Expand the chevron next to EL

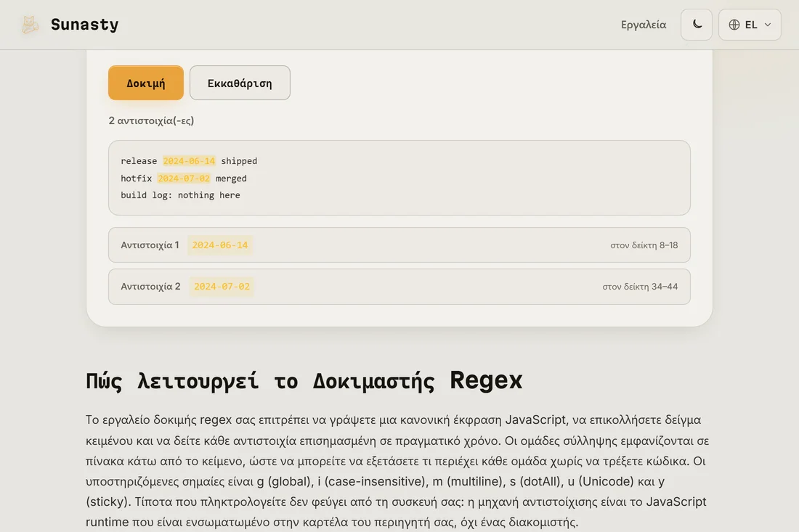(768, 25)
